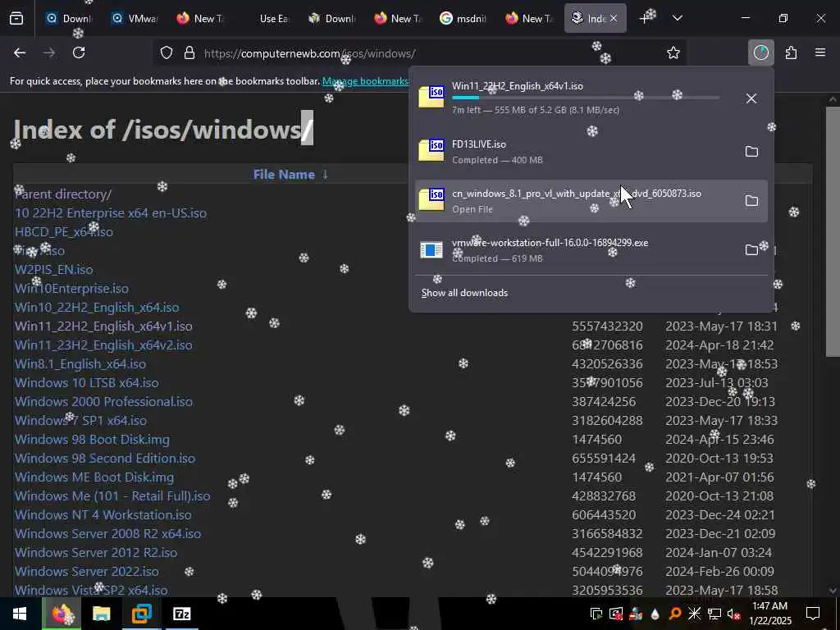Screen dimensions: 840x630
Task: Download Windows Vista SP2 x64.iso
Action: pyautogui.click(x=91, y=590)
